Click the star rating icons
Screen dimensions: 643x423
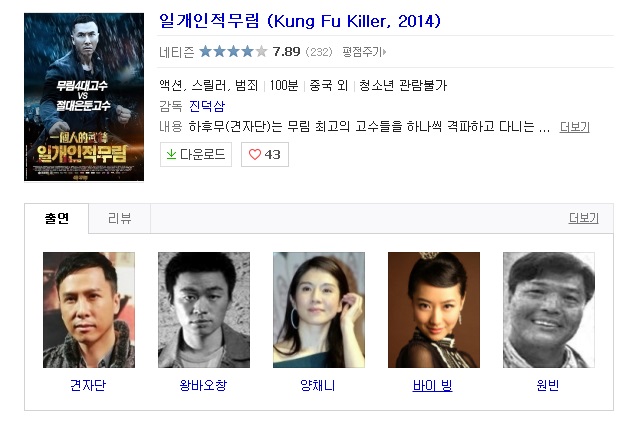click(x=233, y=52)
